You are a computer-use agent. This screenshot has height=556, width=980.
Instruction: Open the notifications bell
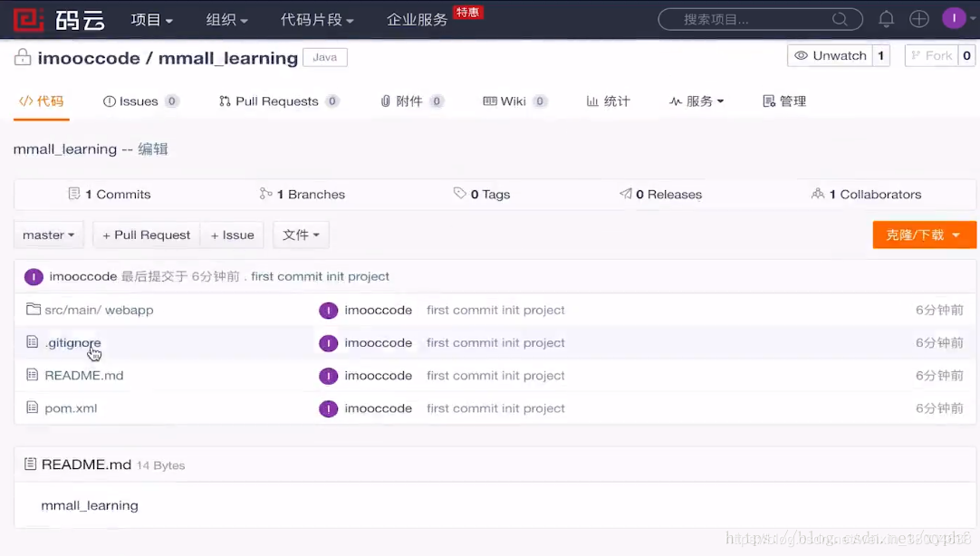[x=886, y=19]
